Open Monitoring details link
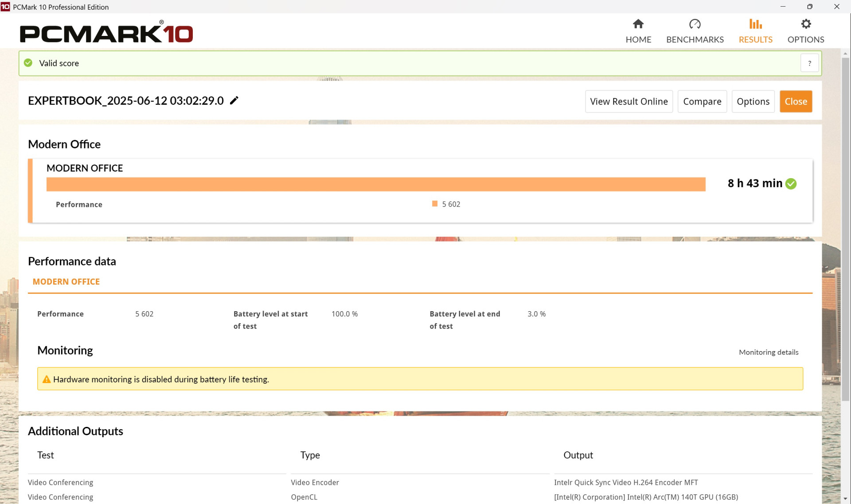 768,352
